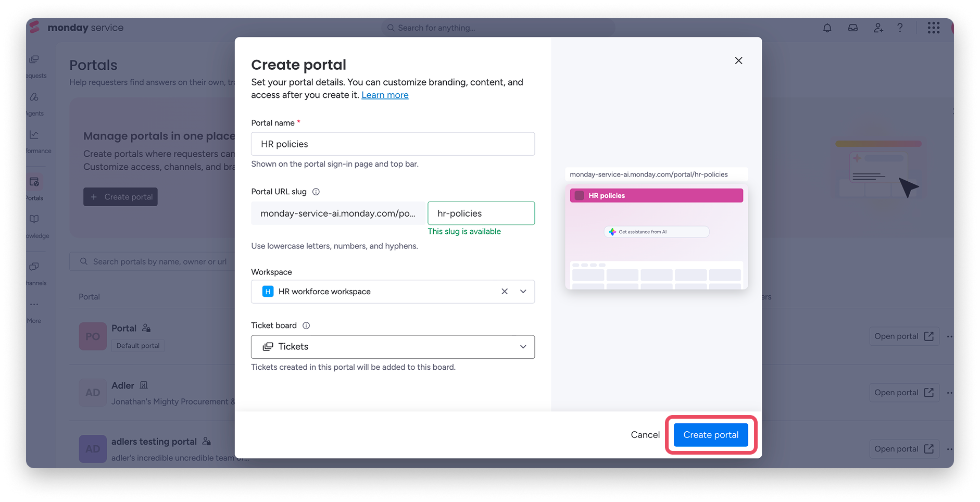Expand the Workspace dropdown chevron
Viewport: 980px width, 502px height.
tap(523, 292)
